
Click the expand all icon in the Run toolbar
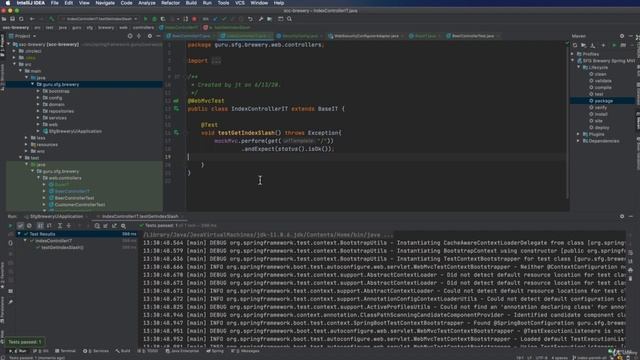coord(60,226)
